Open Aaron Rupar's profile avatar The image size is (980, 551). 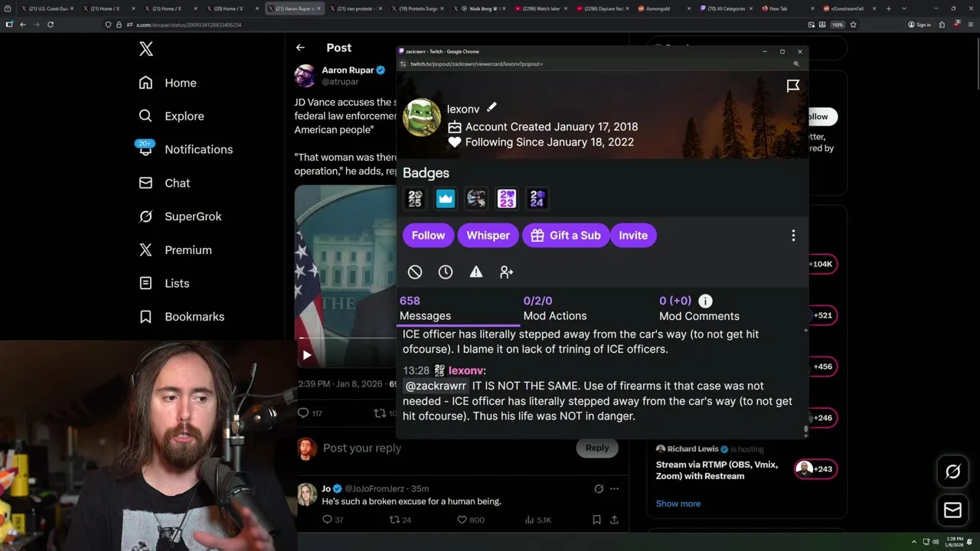pos(305,76)
